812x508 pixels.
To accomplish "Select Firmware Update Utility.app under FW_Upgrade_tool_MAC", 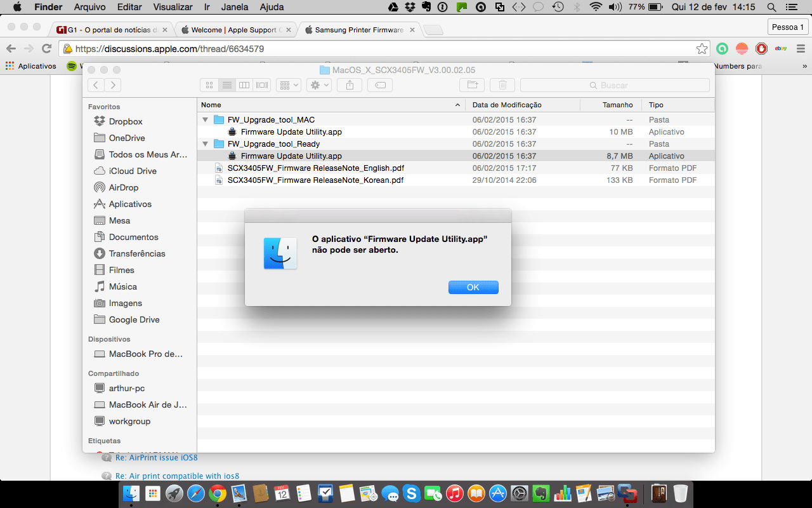I will tap(291, 131).
